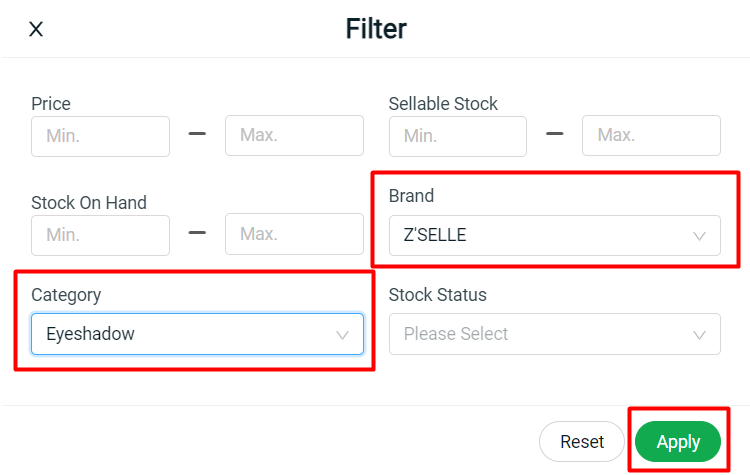Click the chevron arrow in Stock Status selector
Screen dimensions: 750x475
[700, 334]
